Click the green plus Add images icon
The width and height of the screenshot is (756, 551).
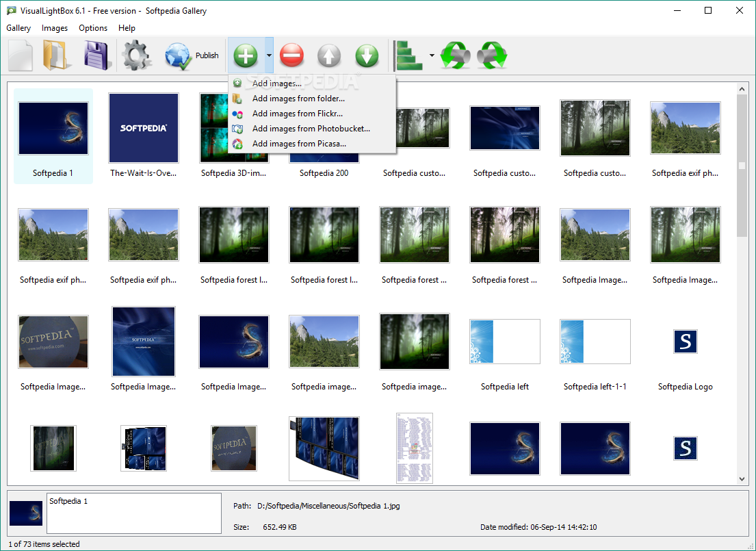click(246, 55)
